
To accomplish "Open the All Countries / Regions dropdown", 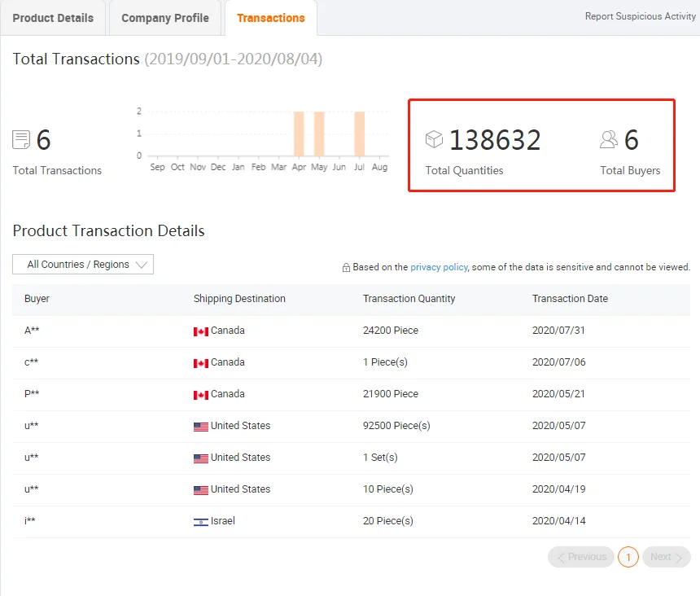I will [83, 265].
